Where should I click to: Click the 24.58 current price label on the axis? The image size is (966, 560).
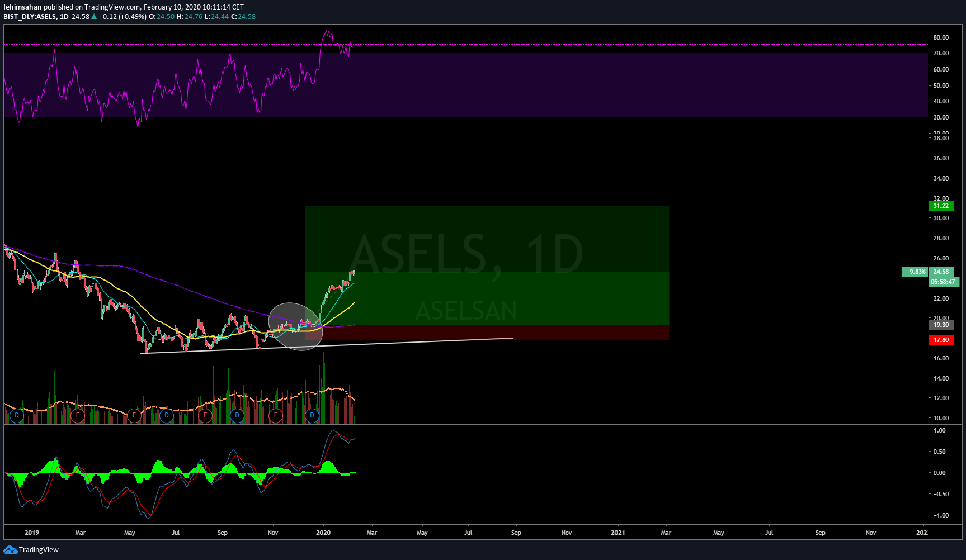point(941,272)
